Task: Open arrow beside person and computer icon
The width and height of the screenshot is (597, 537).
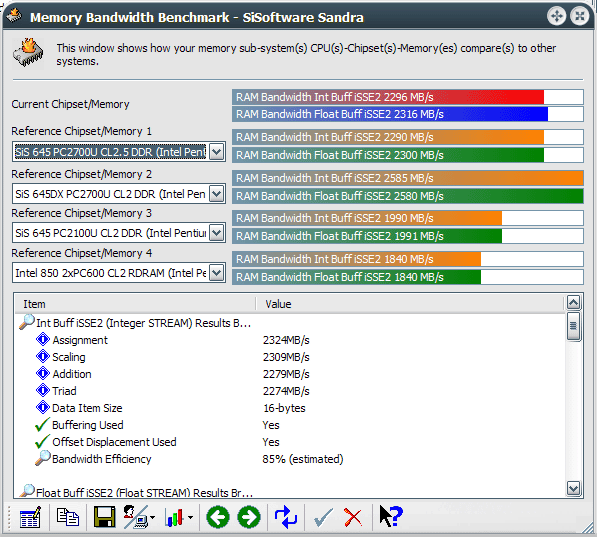Action: (x=153, y=517)
